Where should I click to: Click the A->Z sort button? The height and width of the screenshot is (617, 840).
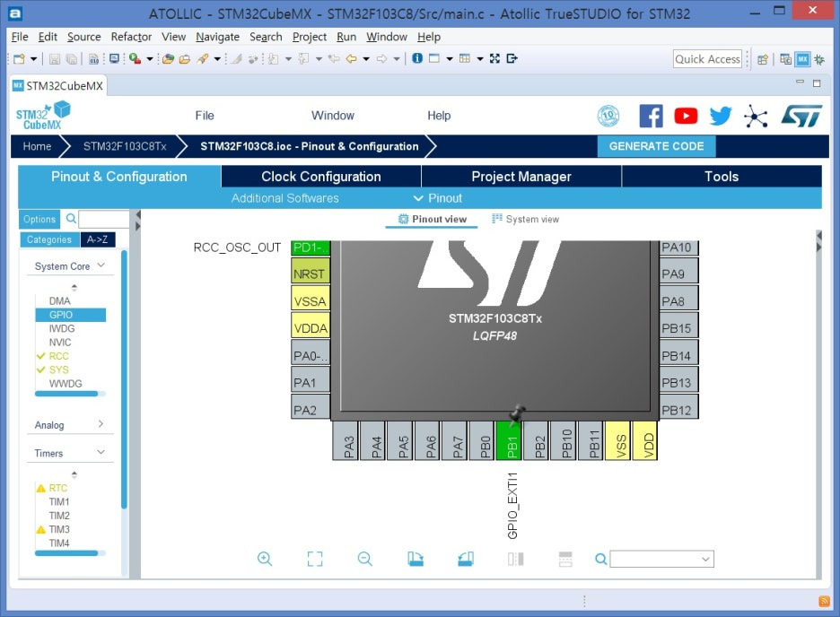98,239
